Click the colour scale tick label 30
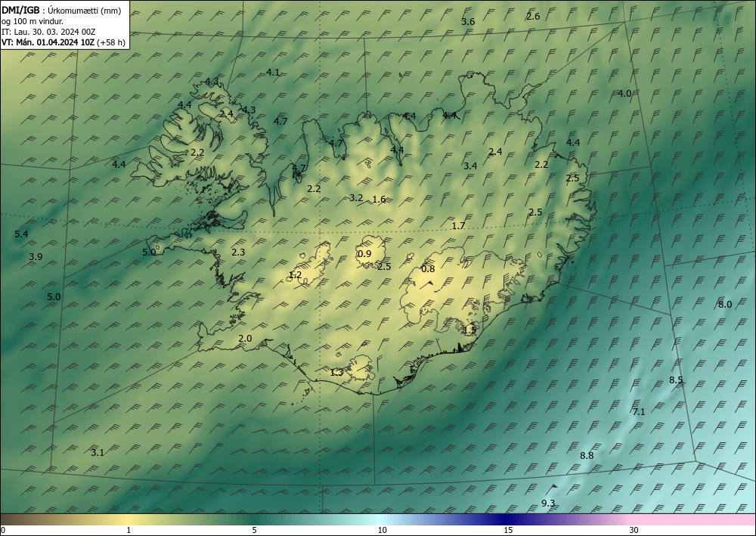The height and width of the screenshot is (536, 756). coord(634,531)
